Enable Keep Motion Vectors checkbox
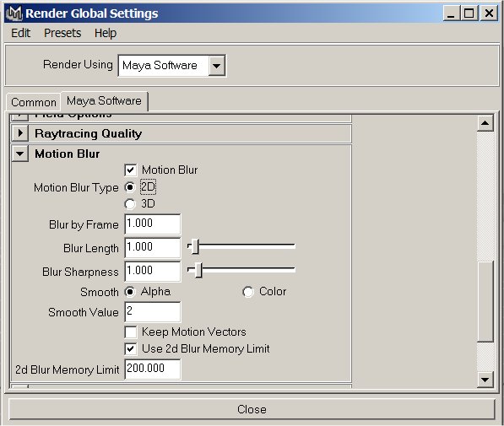The height and width of the screenshot is (426, 504). [131, 332]
